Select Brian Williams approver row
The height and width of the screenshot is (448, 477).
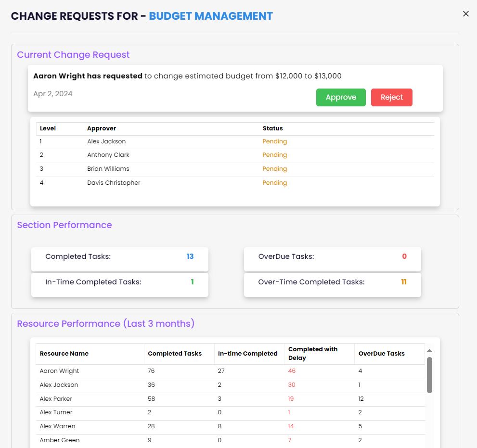108,169
